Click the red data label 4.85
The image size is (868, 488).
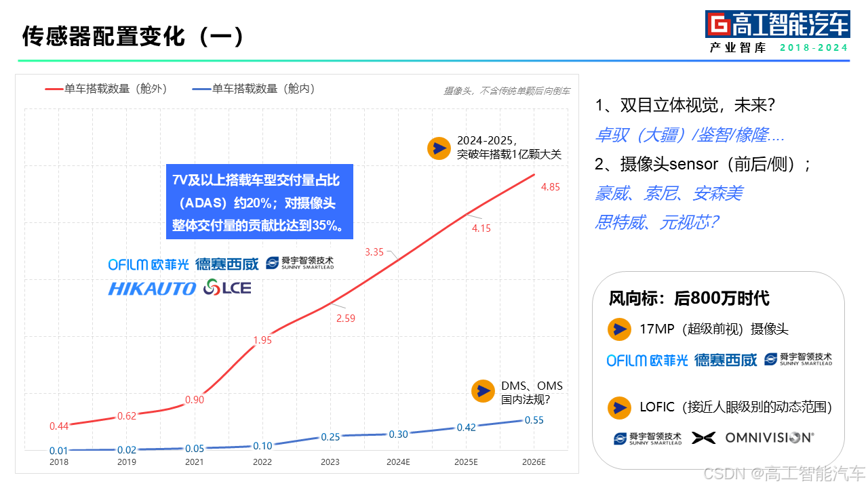[x=551, y=187]
